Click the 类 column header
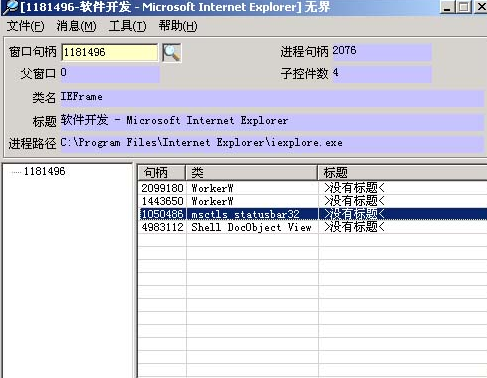Viewport: 487px width, 378px height. pyautogui.click(x=252, y=173)
